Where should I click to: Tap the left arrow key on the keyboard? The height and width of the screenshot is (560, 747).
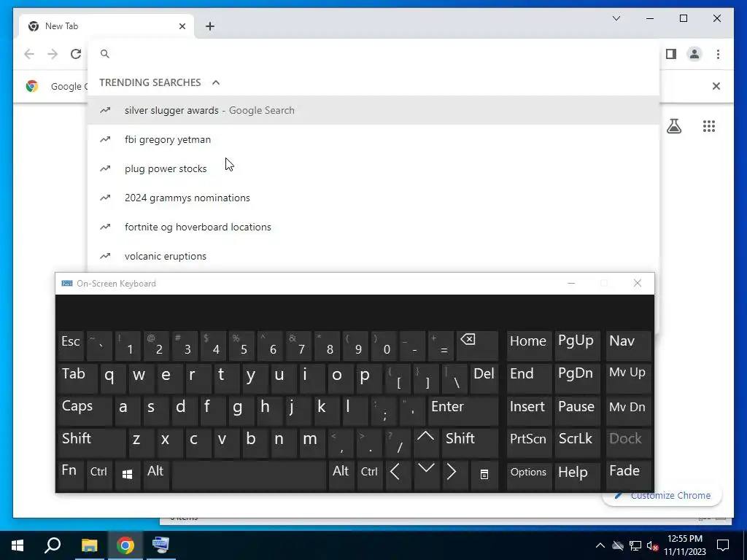pos(397,475)
